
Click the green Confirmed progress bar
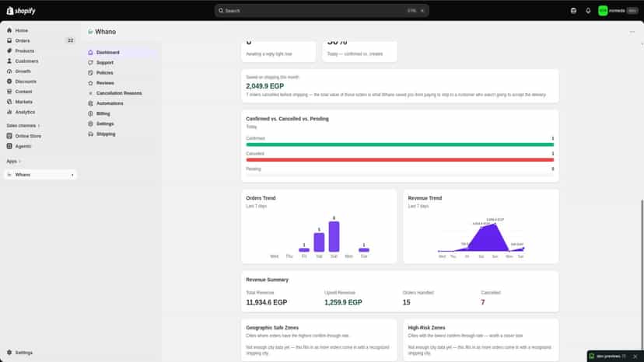(400, 144)
